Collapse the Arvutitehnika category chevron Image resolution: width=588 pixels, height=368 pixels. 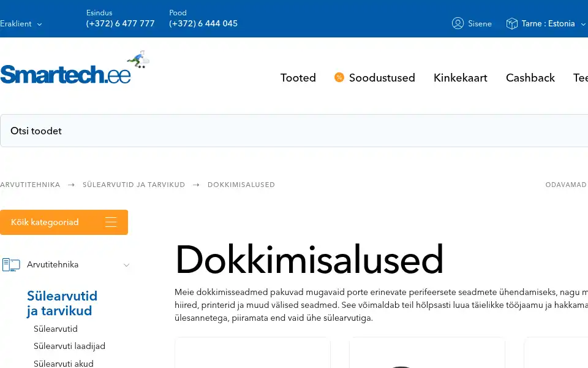[x=126, y=265]
